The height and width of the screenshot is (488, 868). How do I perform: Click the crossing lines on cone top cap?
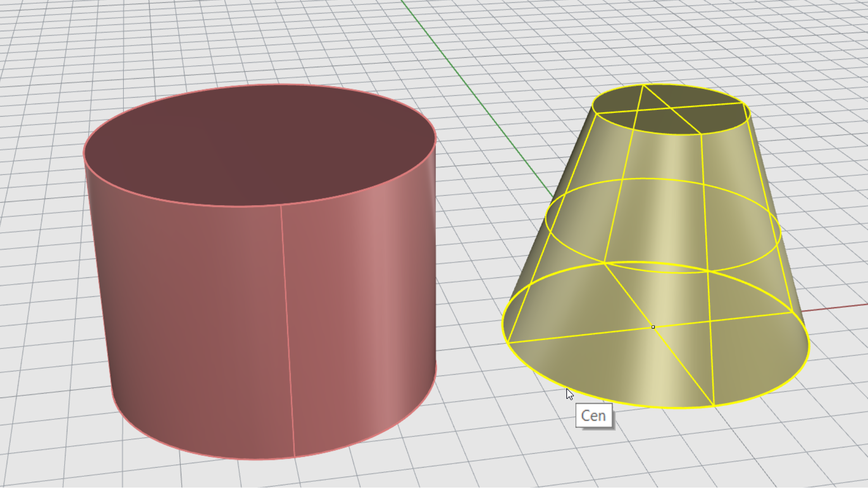tap(670, 108)
